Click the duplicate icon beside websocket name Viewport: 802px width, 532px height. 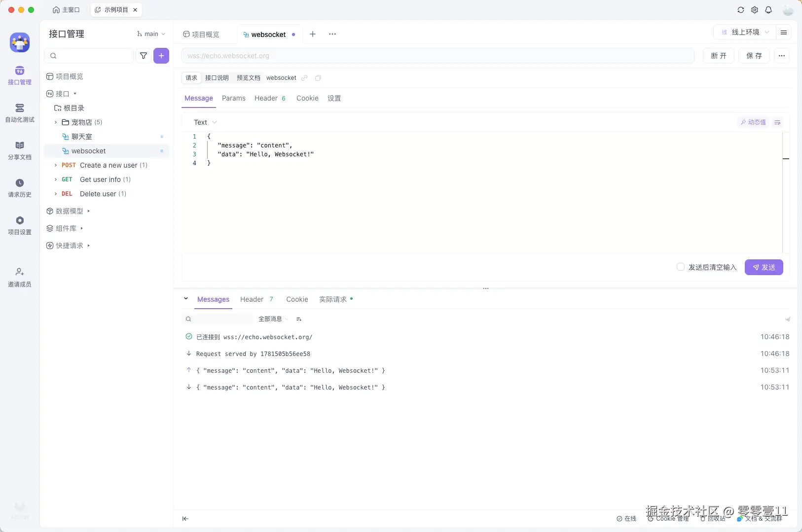[318, 78]
